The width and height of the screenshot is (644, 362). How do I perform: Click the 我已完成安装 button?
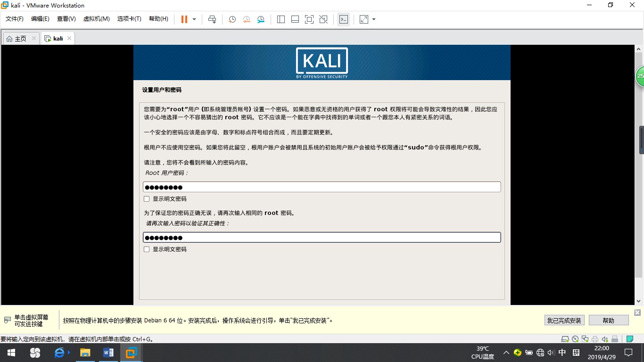[x=564, y=321]
